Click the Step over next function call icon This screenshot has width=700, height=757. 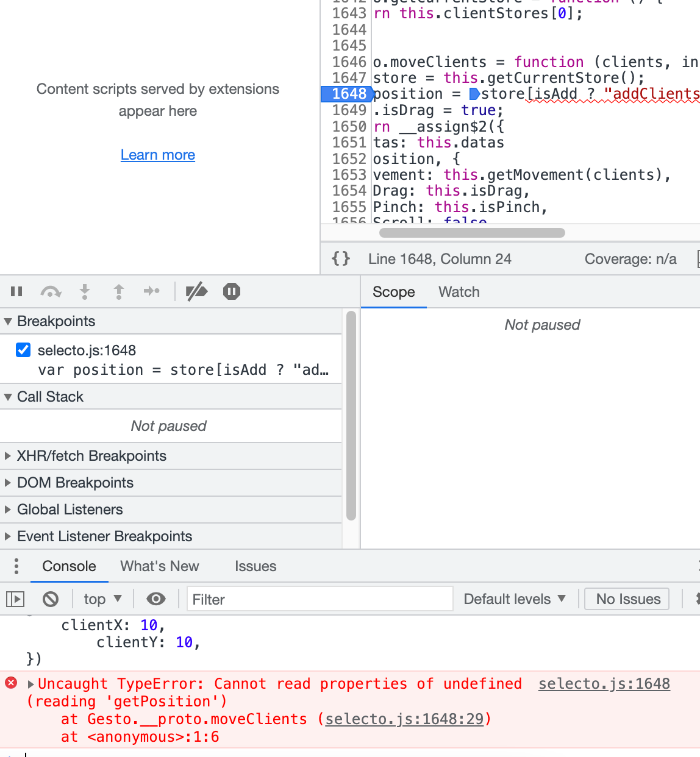pos(51,292)
